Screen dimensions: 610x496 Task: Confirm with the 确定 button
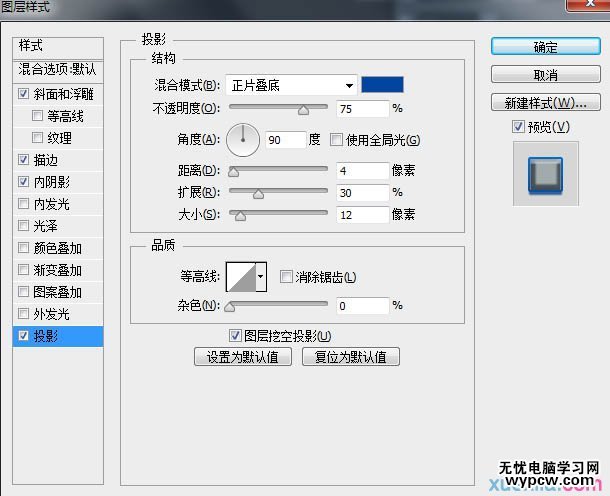(x=546, y=47)
